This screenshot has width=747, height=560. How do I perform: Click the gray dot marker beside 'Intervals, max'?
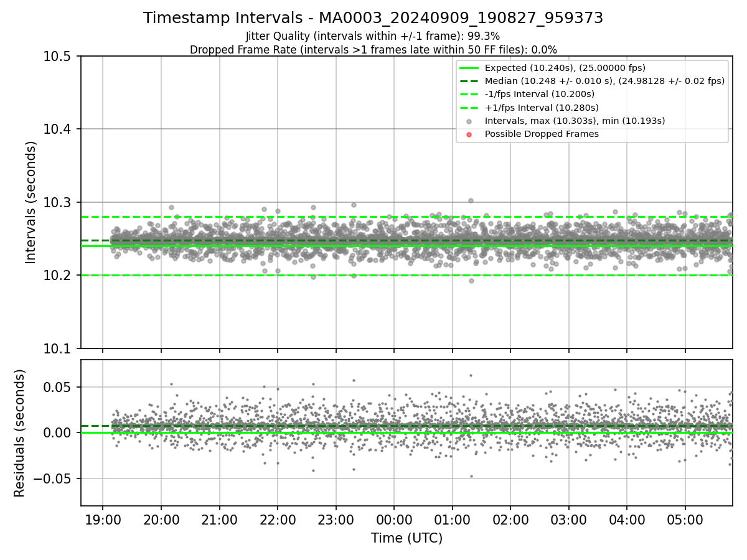pos(469,121)
